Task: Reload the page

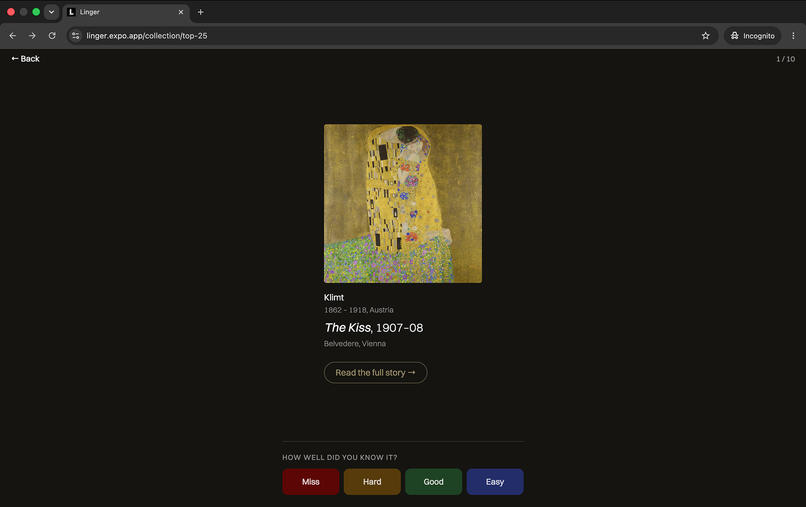Action: pyautogui.click(x=52, y=35)
